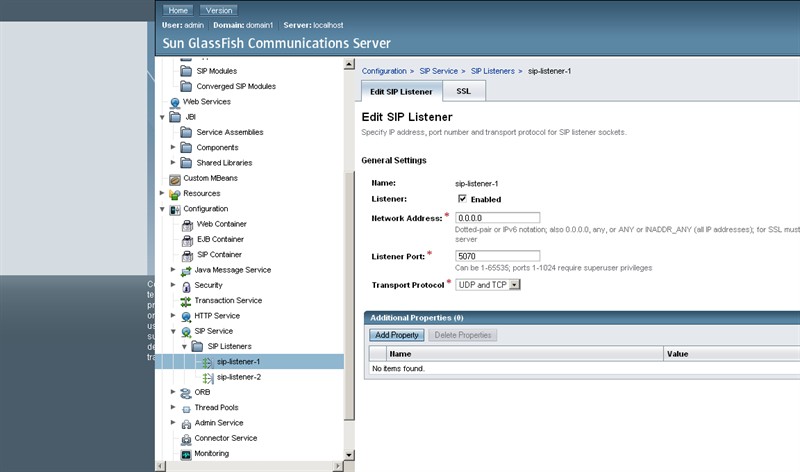Click the sip-listener-1 node icon
Viewport: 800px width, 472px height.
[x=207, y=362]
